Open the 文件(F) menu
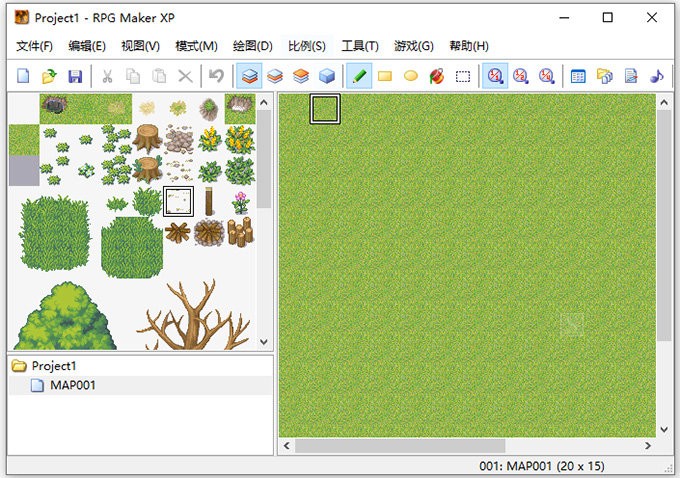Screen dimensions: 680x478 [x=35, y=46]
